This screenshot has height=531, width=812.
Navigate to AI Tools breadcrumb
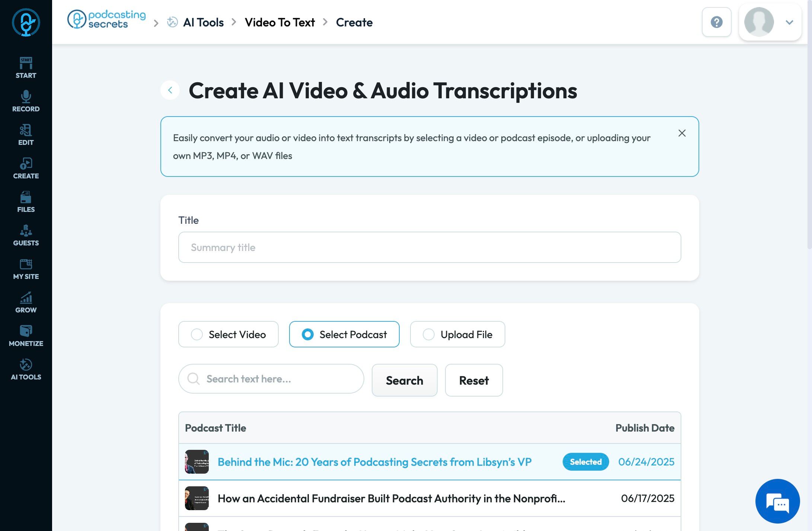point(203,22)
